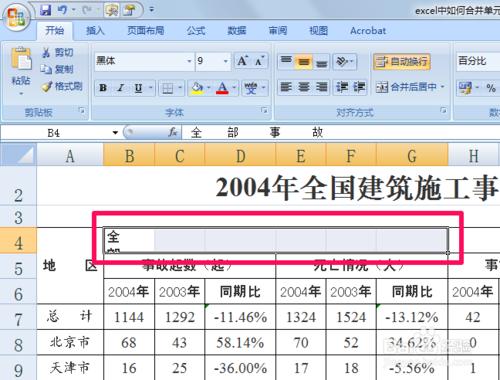This screenshot has width=500, height=380.
Task: Click the Format Painter brush icon
Action: point(46,87)
